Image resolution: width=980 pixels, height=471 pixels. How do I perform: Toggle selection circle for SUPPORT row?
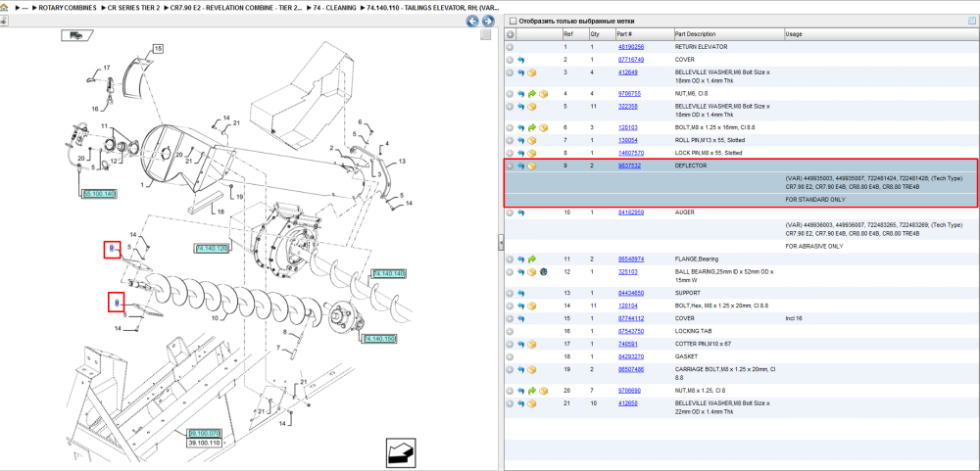point(510,293)
